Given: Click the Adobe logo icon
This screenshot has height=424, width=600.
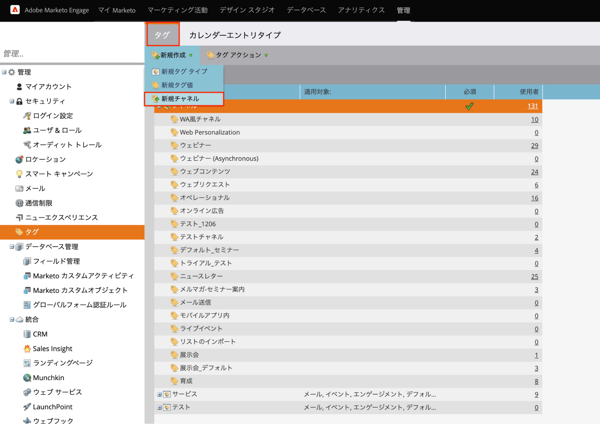Looking at the screenshot, I should click(15, 10).
